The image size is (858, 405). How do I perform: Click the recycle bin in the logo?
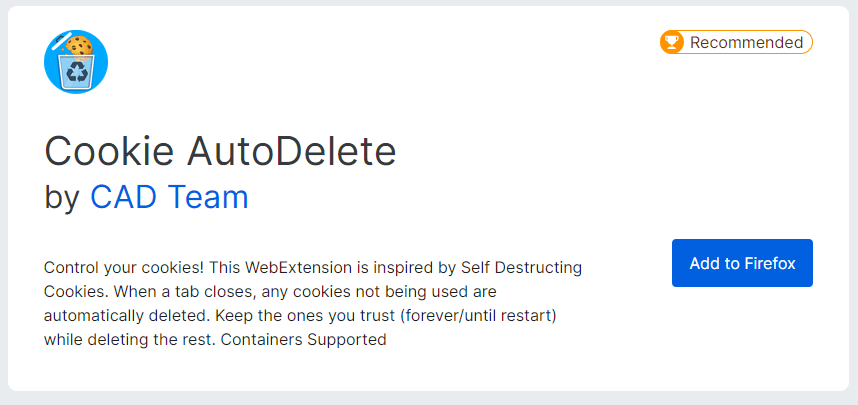[x=76, y=72]
